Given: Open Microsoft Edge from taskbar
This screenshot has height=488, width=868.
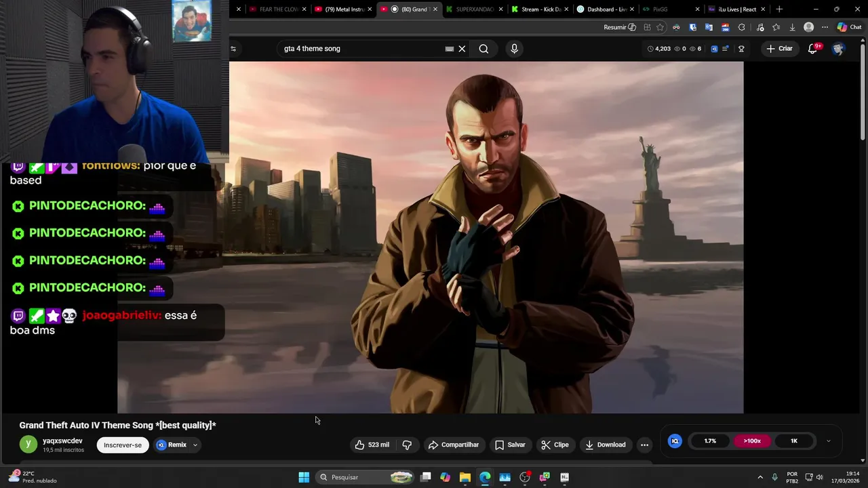Looking at the screenshot, I should (x=485, y=477).
